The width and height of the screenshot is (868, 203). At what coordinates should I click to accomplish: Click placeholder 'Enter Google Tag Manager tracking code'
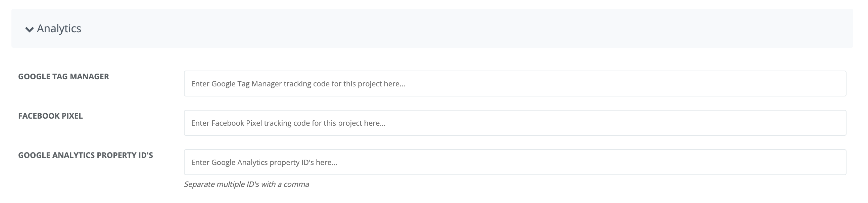click(x=298, y=84)
